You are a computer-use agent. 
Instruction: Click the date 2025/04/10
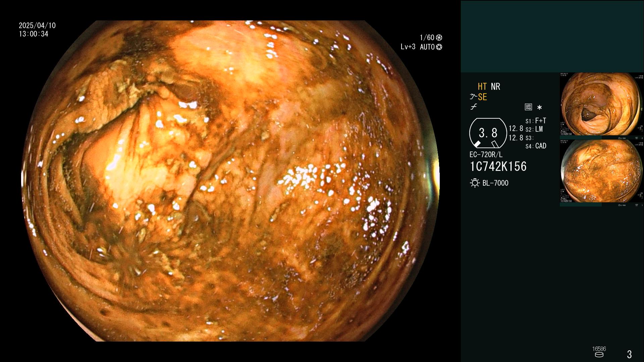point(37,25)
